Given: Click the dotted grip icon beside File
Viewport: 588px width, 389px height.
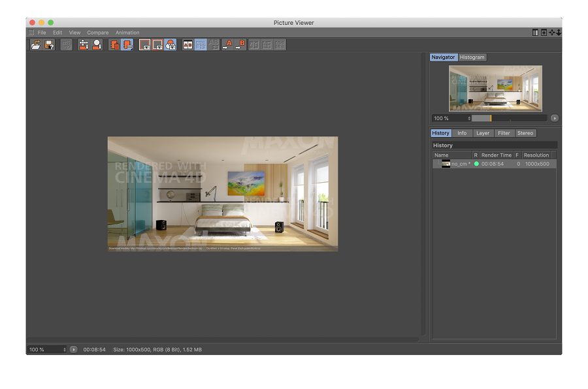Looking at the screenshot, I should pos(31,33).
